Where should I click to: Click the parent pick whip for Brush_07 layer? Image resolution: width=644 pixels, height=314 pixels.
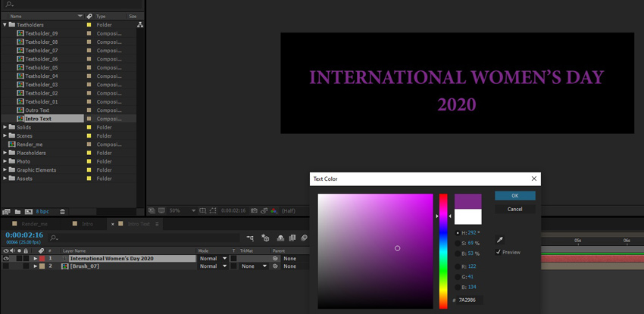coord(275,266)
